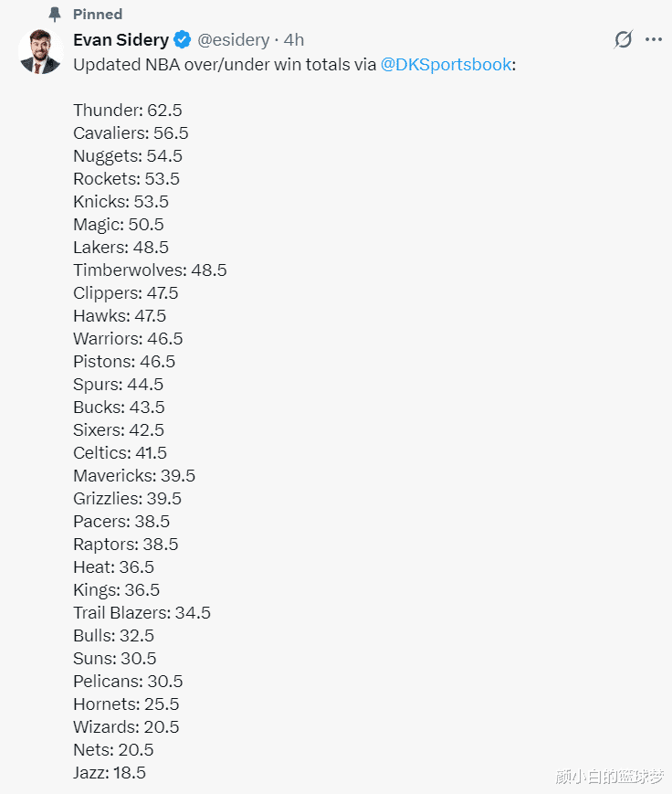Click the Warriors: 46.5 line
This screenshot has width=672, height=794.
[128, 339]
